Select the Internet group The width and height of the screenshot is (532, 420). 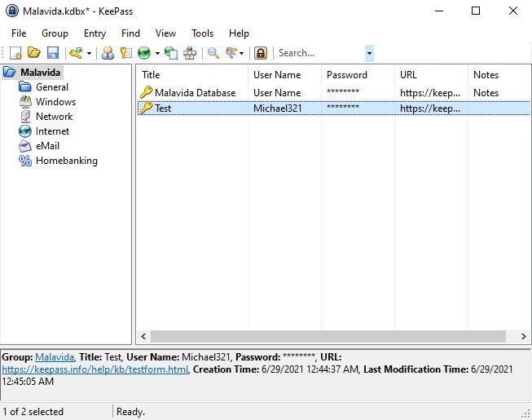52,131
